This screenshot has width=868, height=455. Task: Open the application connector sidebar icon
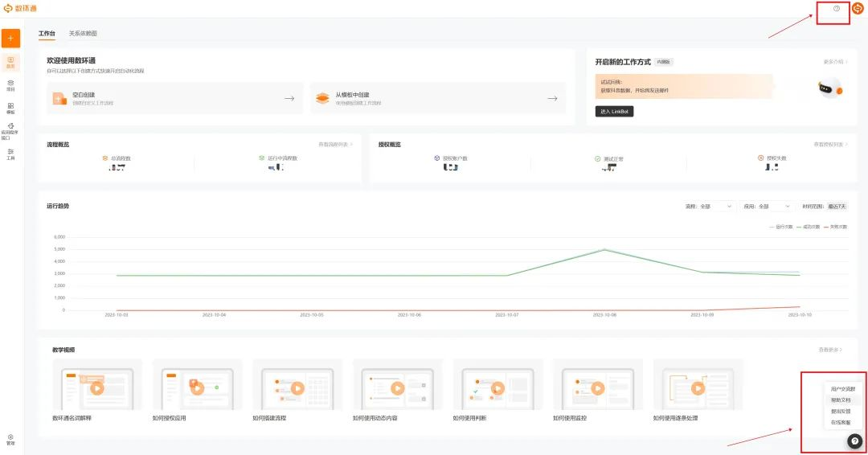[10, 131]
